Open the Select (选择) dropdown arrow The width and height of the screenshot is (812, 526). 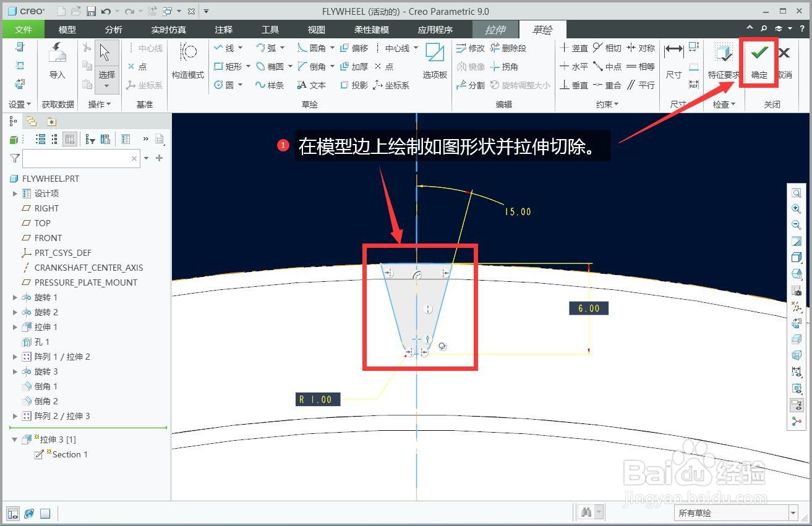[x=107, y=87]
